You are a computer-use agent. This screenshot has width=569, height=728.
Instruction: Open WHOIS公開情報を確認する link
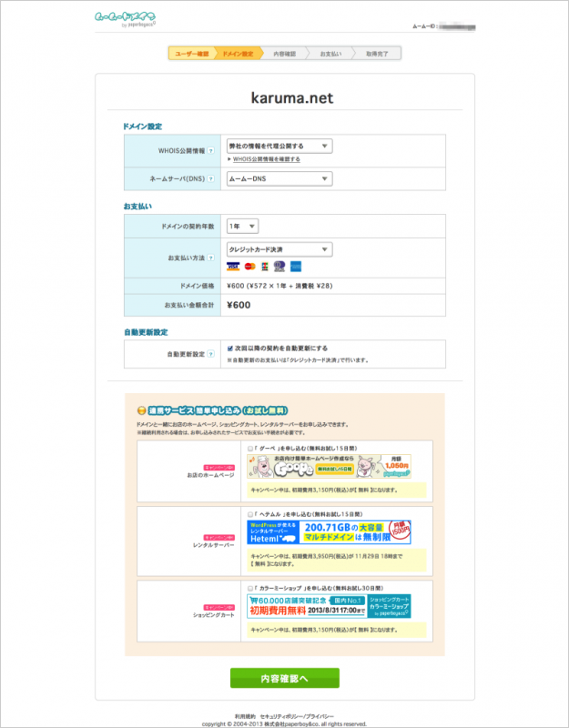click(x=266, y=158)
